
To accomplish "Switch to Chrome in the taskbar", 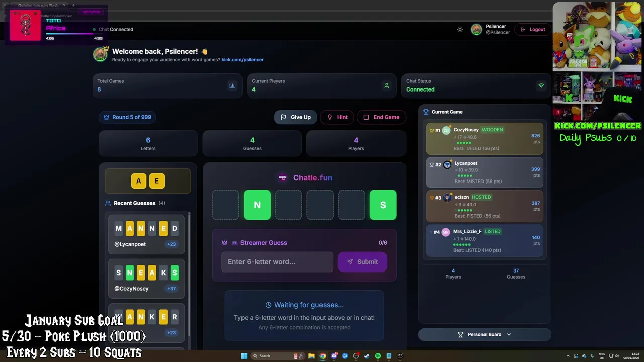I will pos(323,356).
